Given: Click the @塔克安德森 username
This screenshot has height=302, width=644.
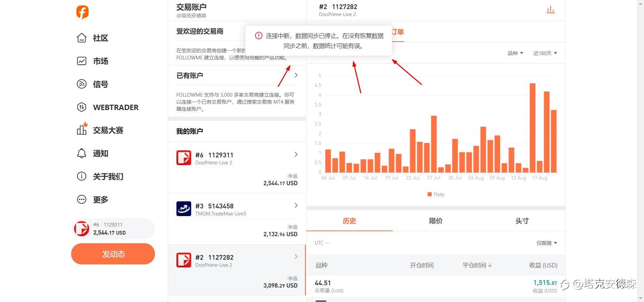Looking at the screenshot, I should coord(192,15).
